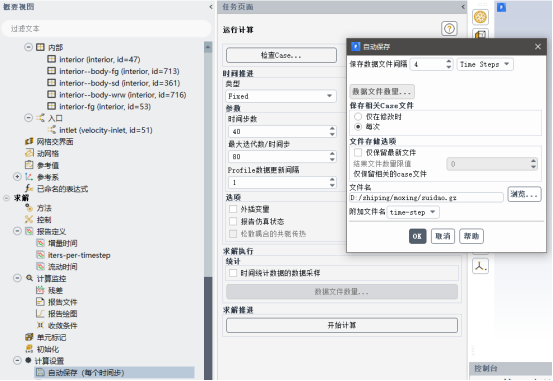Select 自动保存 (每个时间步) tree item

pos(114,373)
